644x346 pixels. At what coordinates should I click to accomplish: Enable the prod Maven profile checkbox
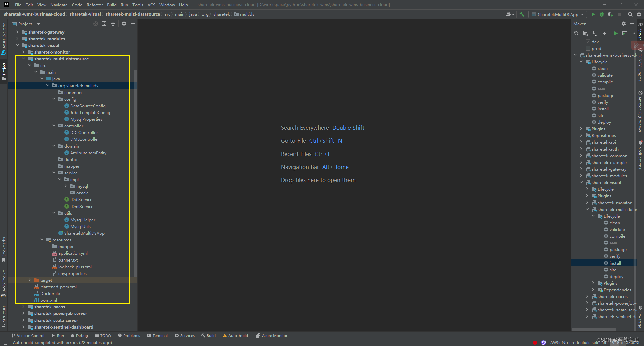[x=588, y=48]
